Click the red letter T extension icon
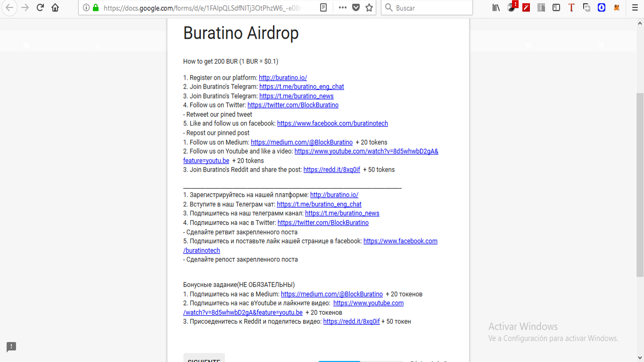Screen dimensions: 644x362 (x=571, y=8)
